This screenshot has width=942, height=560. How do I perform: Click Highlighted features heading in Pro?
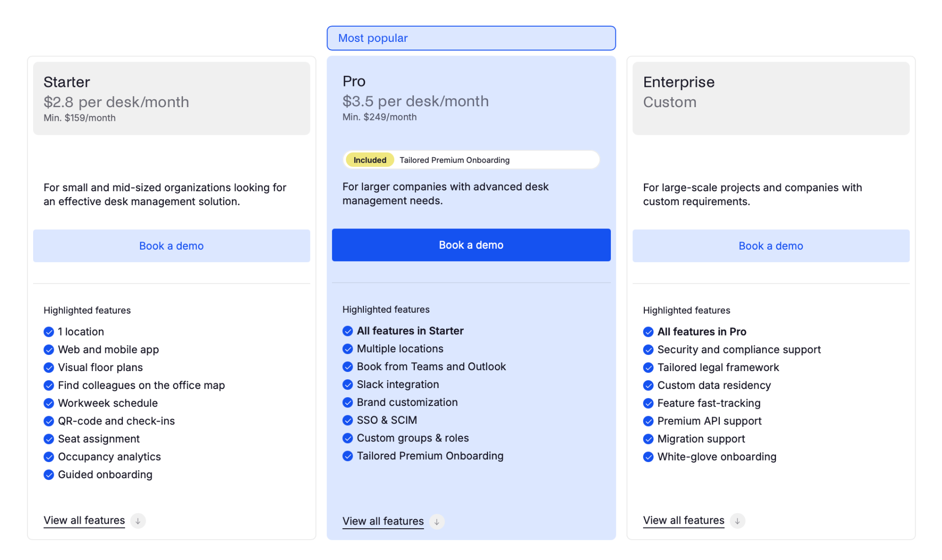coord(386,309)
